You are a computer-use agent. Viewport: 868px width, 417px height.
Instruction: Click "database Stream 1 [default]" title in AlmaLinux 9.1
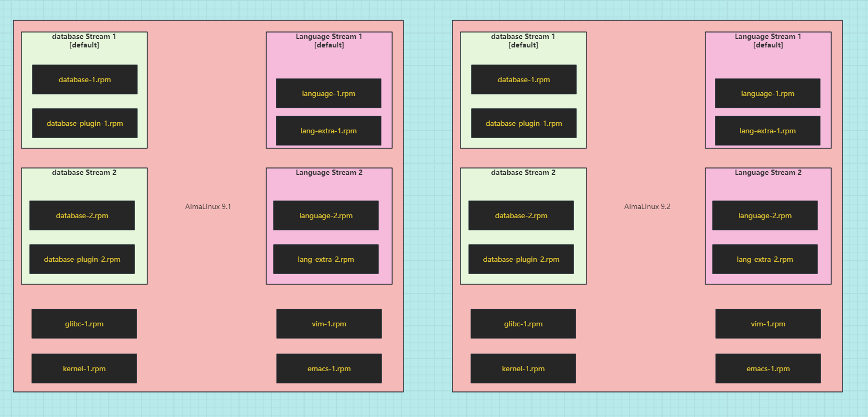click(84, 41)
